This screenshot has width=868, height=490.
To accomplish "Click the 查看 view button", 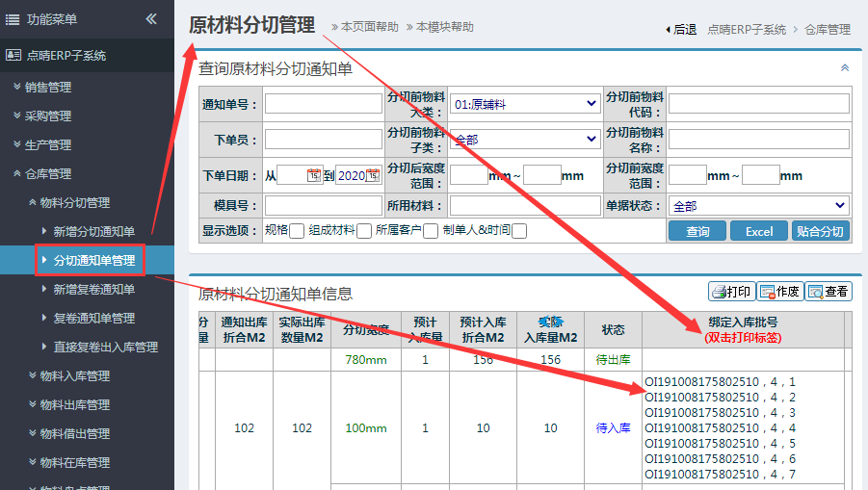I will (x=828, y=292).
